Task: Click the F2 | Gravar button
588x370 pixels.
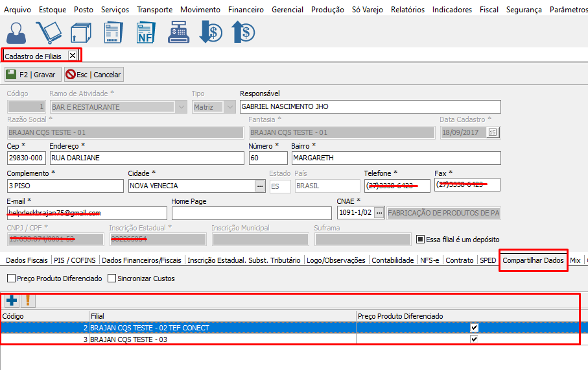Action: 32,75
